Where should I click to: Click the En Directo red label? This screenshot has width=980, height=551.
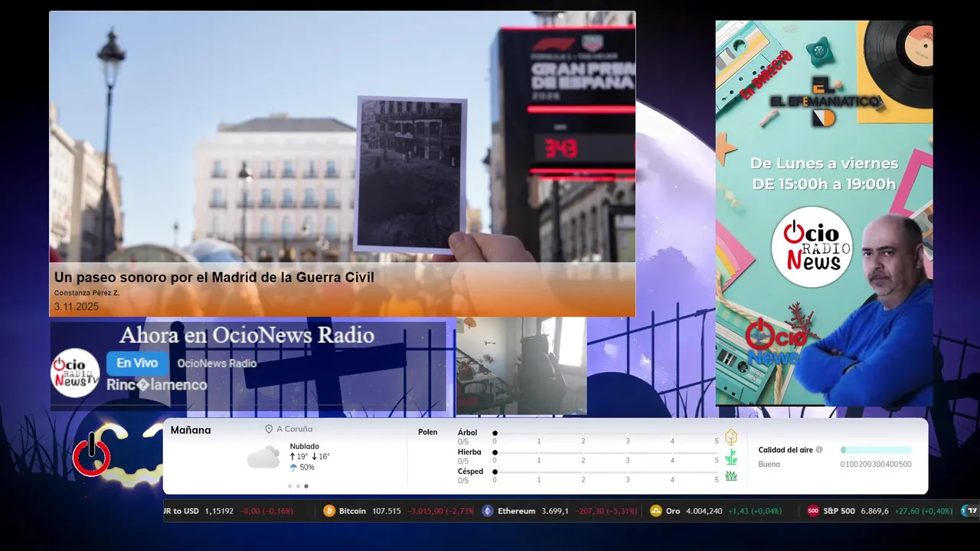click(765, 76)
